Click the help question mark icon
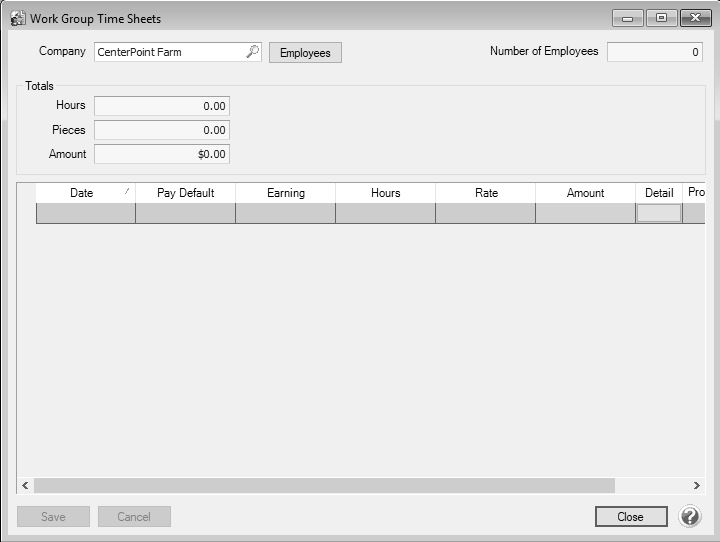The image size is (720, 542). pyautogui.click(x=690, y=517)
